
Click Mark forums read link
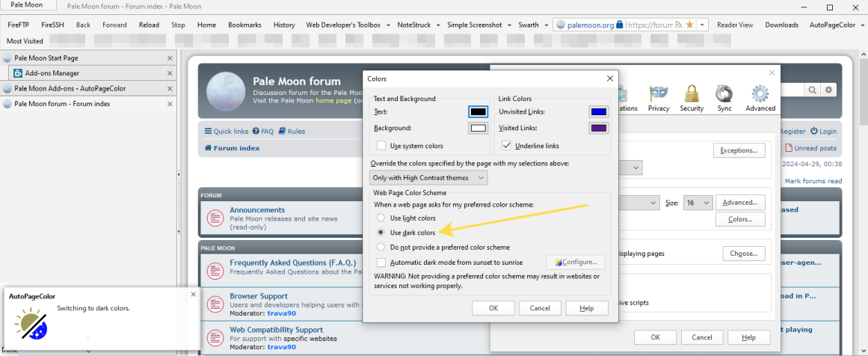813,181
